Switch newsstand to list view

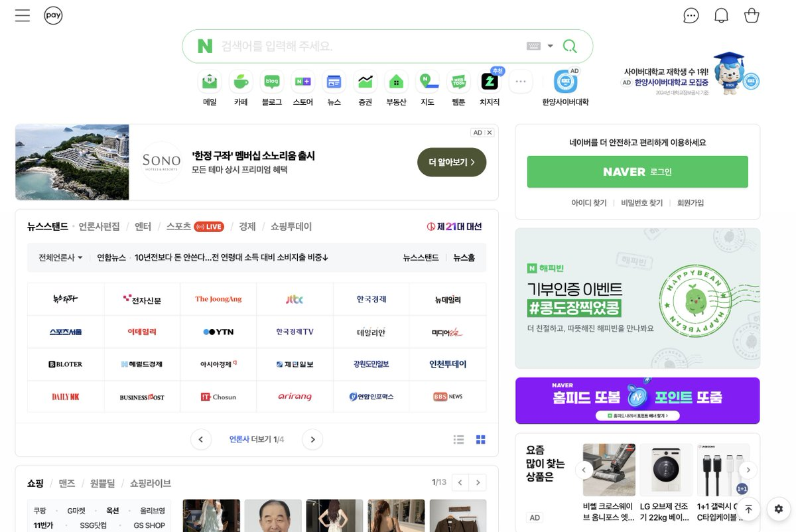(x=458, y=439)
